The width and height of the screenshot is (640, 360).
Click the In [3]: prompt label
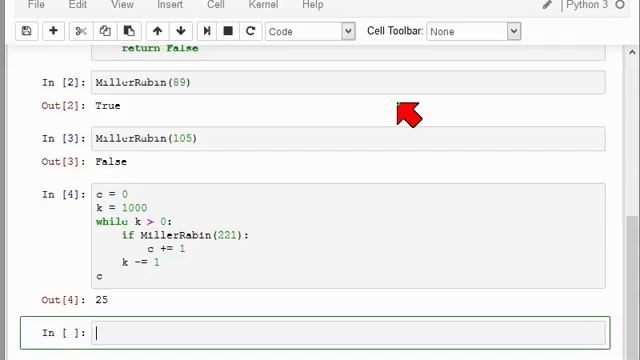64,138
